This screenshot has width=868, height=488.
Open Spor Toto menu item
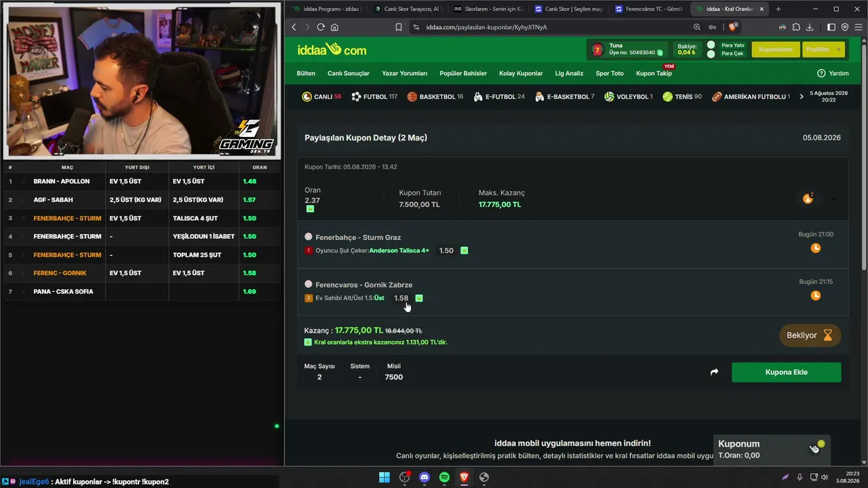click(x=610, y=73)
